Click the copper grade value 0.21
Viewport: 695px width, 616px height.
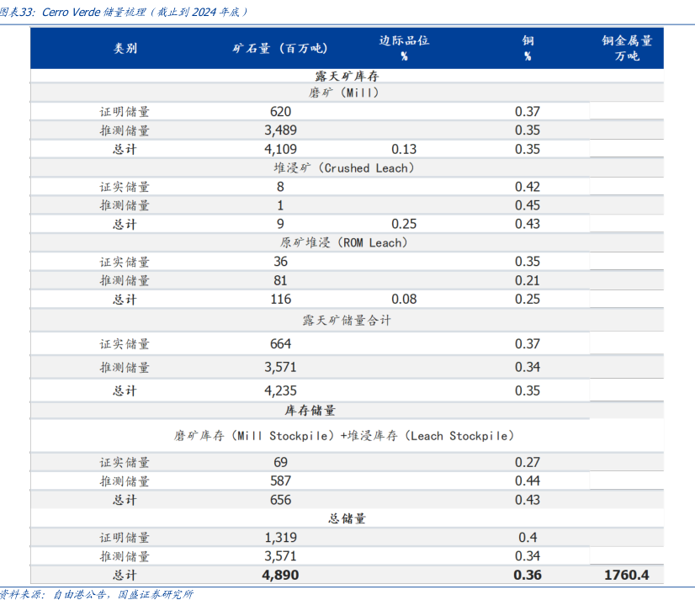point(528,280)
